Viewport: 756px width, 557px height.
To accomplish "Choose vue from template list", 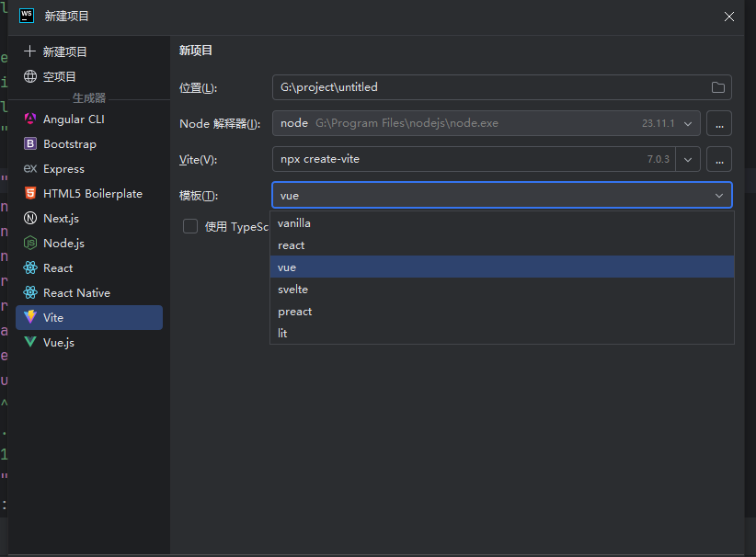I will pyautogui.click(x=502, y=267).
